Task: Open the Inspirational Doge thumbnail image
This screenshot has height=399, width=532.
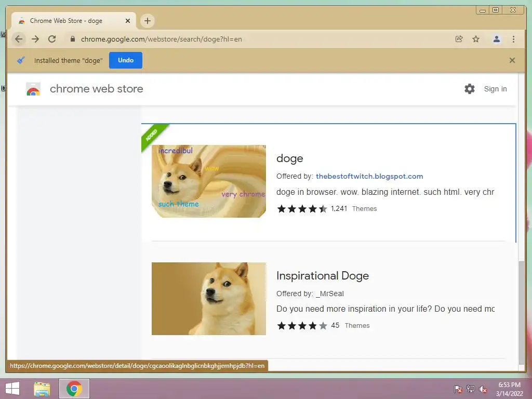Action: click(209, 299)
